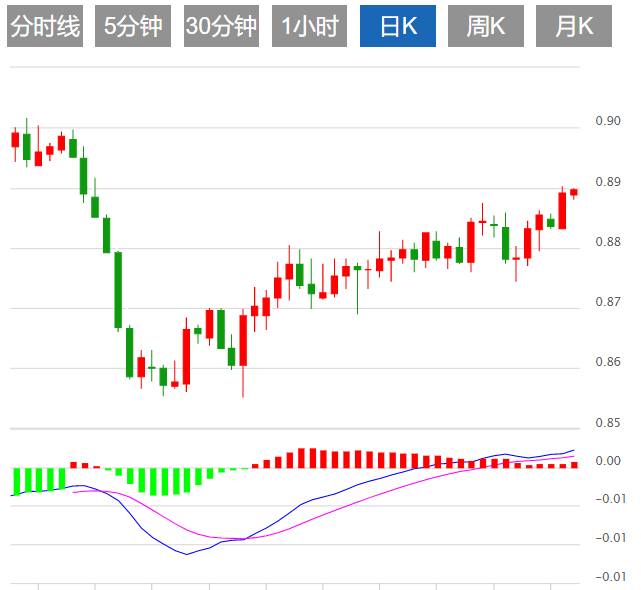The height and width of the screenshot is (590, 641).
Task: Click the lowest point of the blue MACD line
Action: [x=187, y=554]
